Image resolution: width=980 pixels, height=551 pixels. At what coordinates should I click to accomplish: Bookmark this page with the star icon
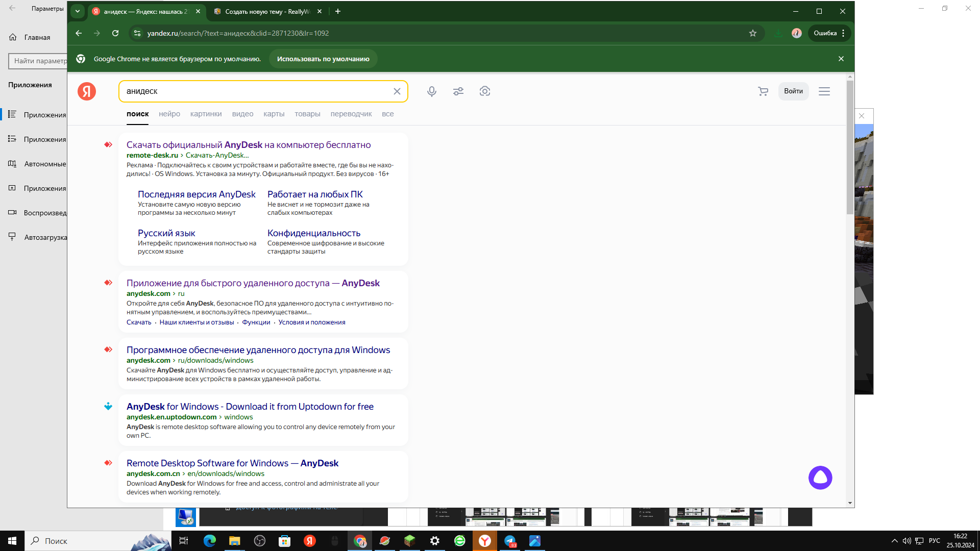click(753, 33)
